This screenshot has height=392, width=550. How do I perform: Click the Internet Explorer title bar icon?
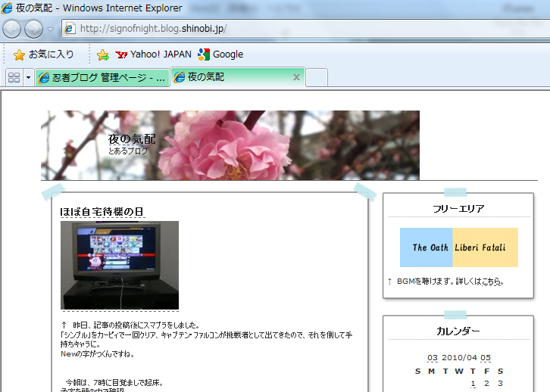(x=7, y=8)
